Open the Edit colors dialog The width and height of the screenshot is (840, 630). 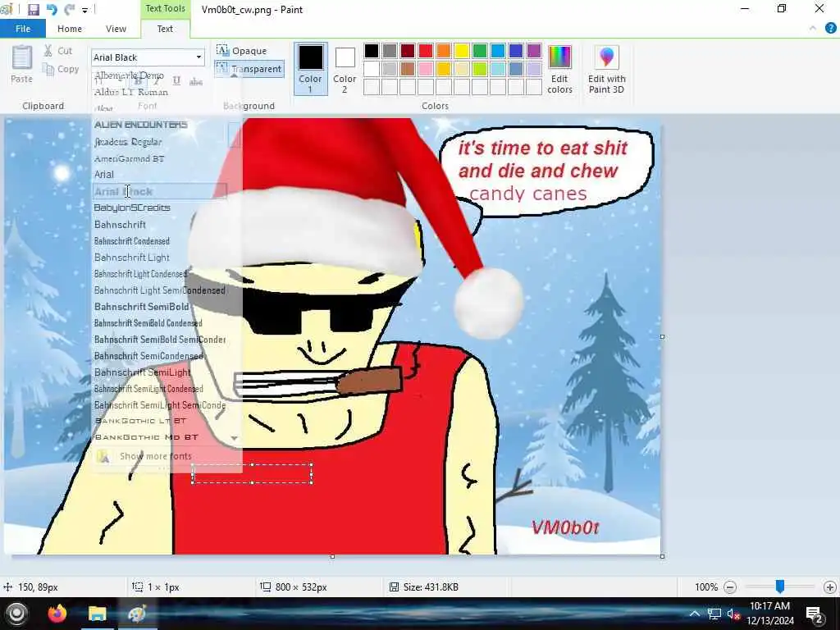[x=559, y=69]
